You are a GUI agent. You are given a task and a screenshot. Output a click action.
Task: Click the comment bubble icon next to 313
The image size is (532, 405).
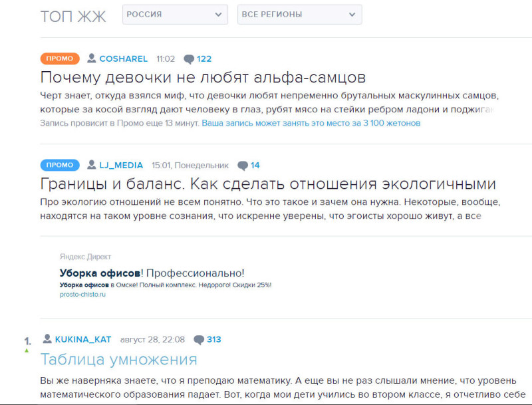199,340
